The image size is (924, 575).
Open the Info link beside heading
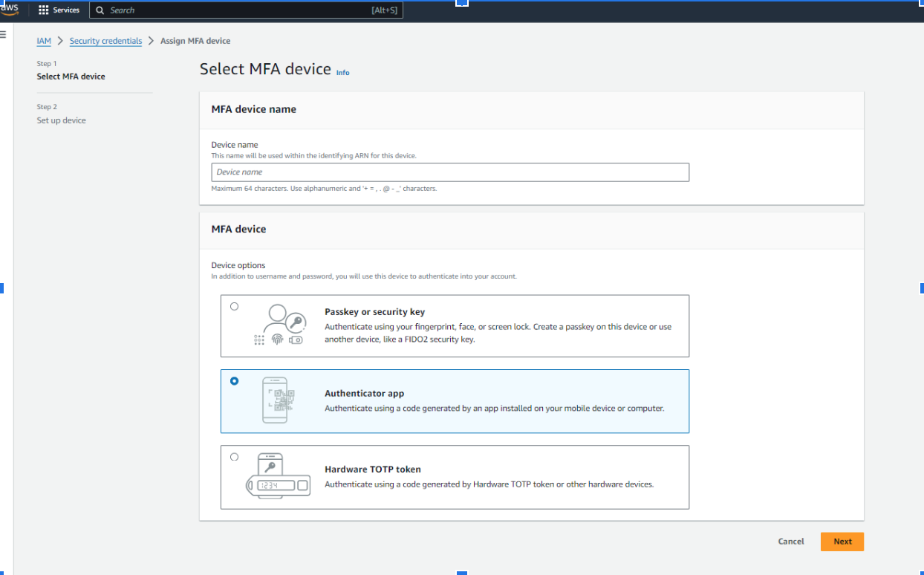[x=342, y=72]
